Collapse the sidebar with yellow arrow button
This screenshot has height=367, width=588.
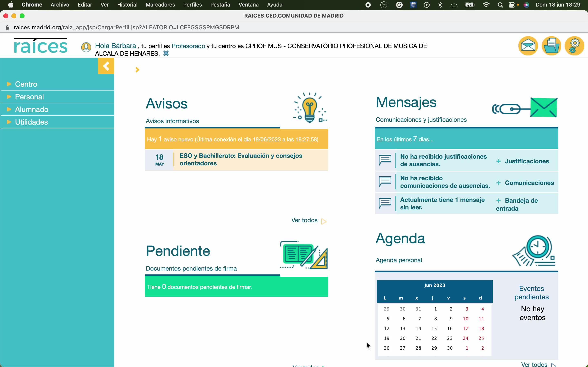(106, 66)
